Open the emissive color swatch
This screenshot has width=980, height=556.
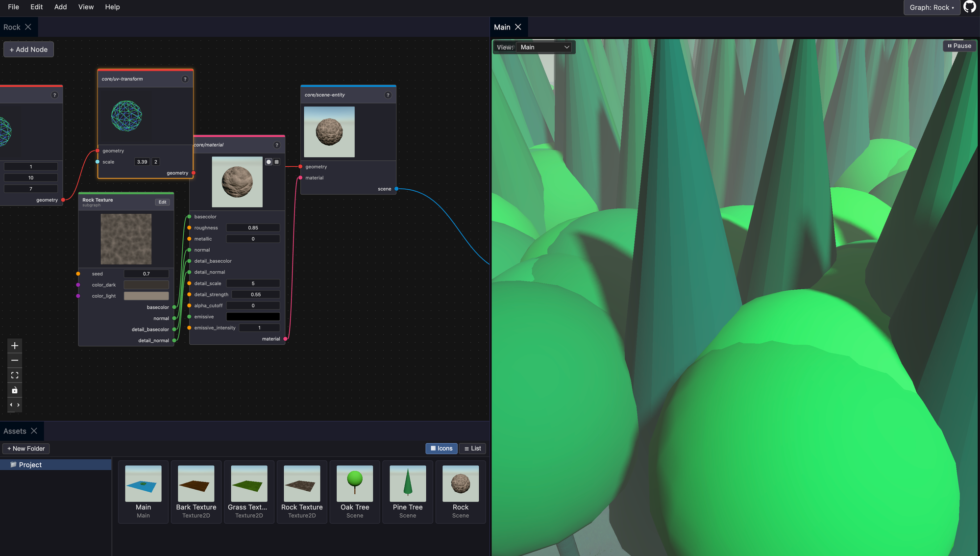pyautogui.click(x=253, y=317)
